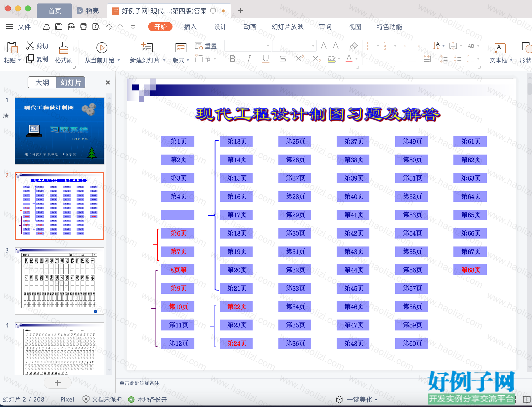This screenshot has height=407, width=532.
Task: Follow the 第25页 page link
Action: pyautogui.click(x=295, y=141)
